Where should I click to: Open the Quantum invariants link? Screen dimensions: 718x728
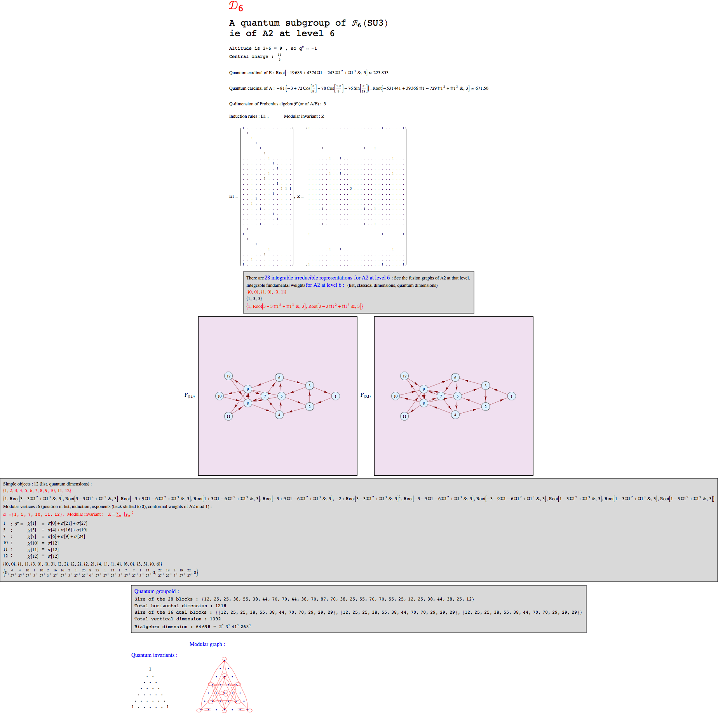tap(154, 655)
